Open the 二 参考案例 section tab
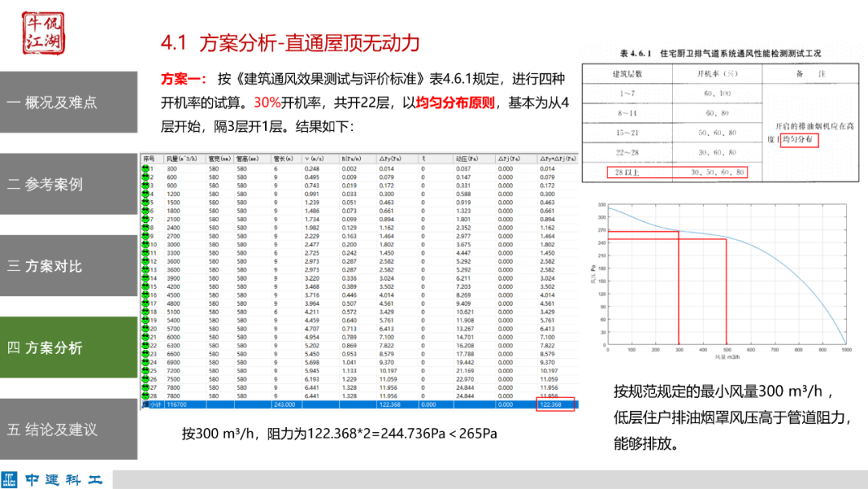868x489 pixels. (x=68, y=184)
